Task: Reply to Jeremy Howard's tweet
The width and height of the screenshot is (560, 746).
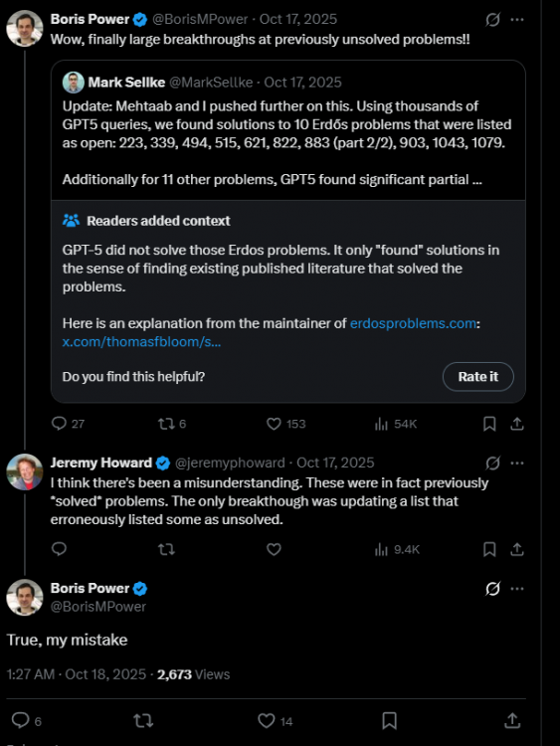Action: pos(59,549)
